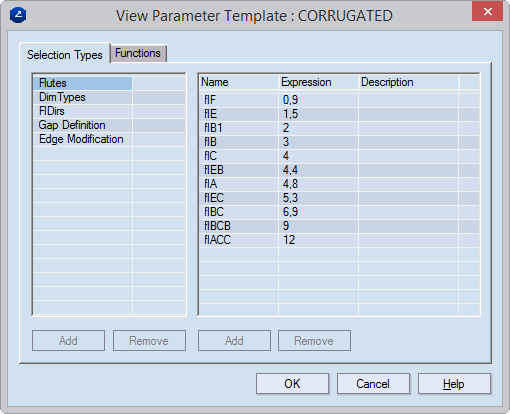Select the flEB row in table
510x414 pixels.
pos(339,170)
